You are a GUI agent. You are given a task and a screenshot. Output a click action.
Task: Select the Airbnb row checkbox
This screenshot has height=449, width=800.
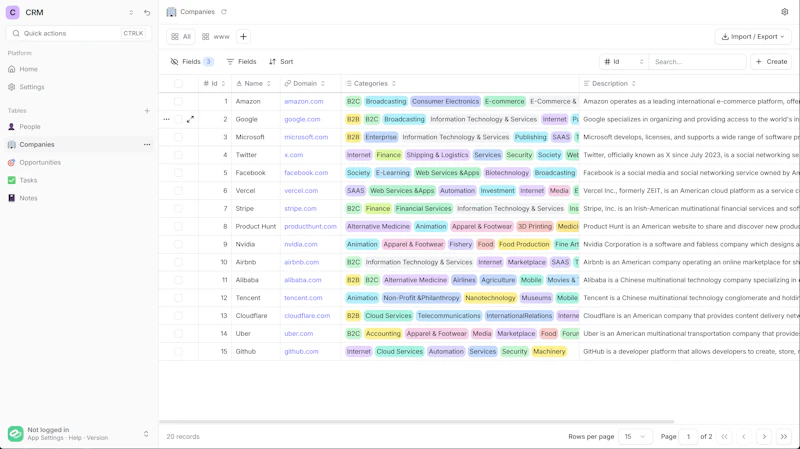pyautogui.click(x=178, y=262)
